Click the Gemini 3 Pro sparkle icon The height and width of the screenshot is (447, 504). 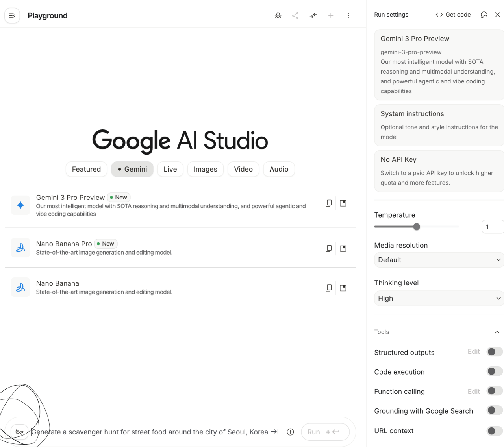(x=20, y=205)
